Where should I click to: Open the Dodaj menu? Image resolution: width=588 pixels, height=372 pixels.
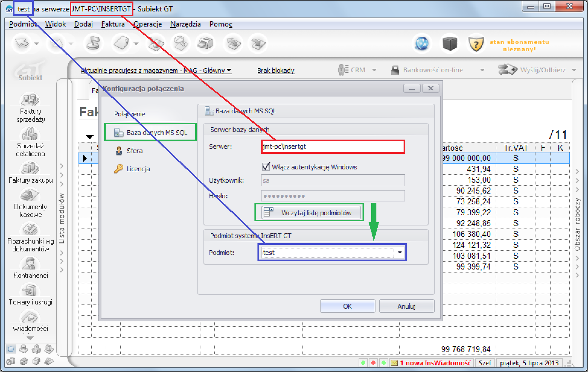tap(84, 24)
